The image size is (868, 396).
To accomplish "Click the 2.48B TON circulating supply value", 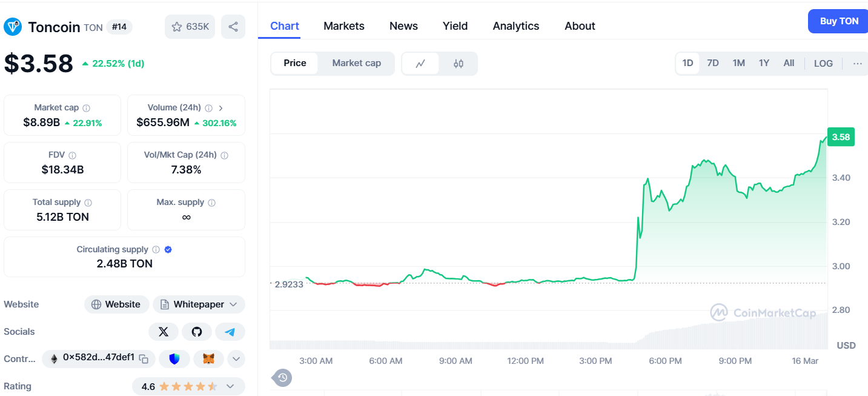I will coord(124,264).
